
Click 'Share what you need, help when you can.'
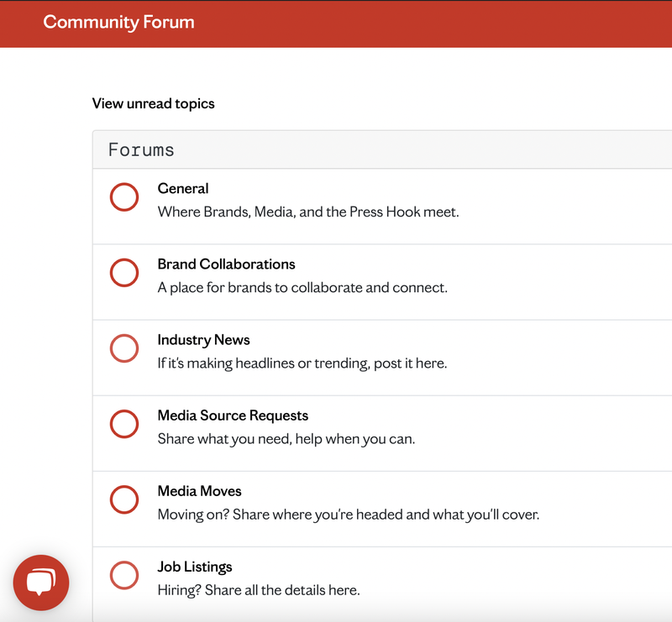click(x=286, y=439)
